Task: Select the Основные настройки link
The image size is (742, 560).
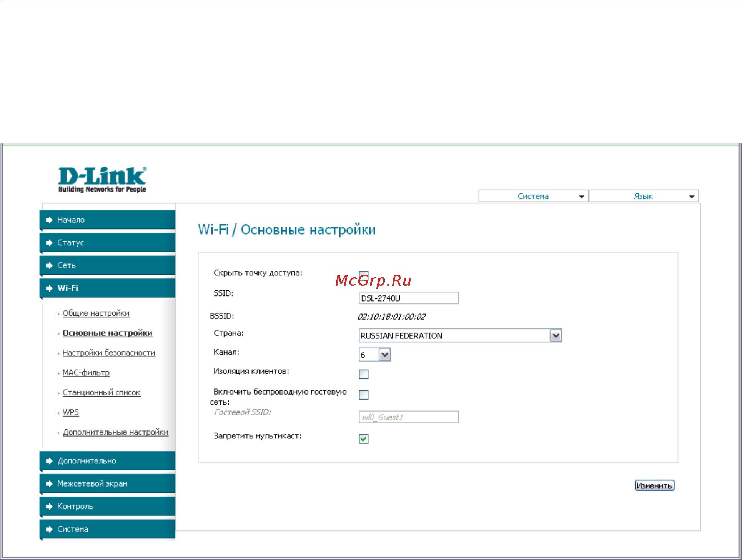Action: pos(107,333)
